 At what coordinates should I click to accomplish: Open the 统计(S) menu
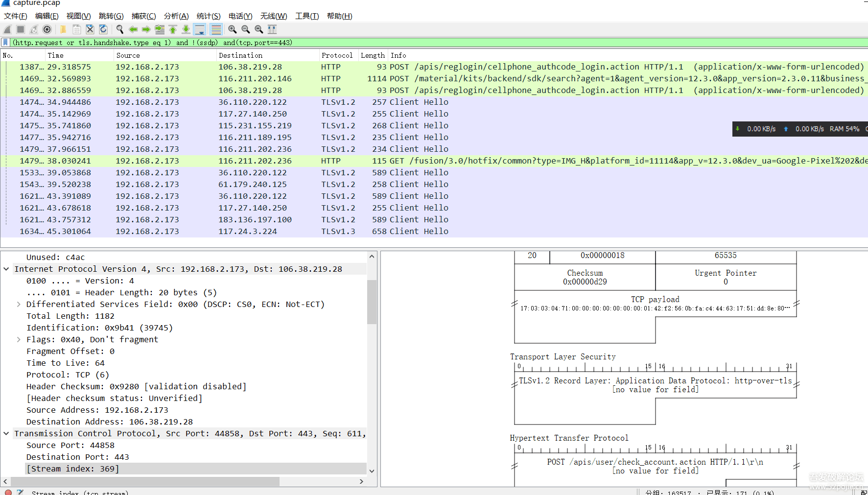(x=208, y=16)
